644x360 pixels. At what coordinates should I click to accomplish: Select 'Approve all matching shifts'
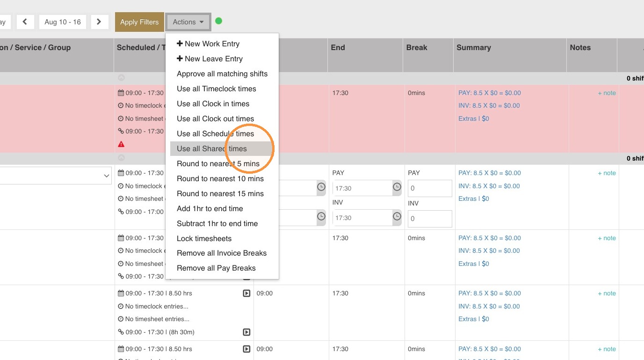pos(222,74)
